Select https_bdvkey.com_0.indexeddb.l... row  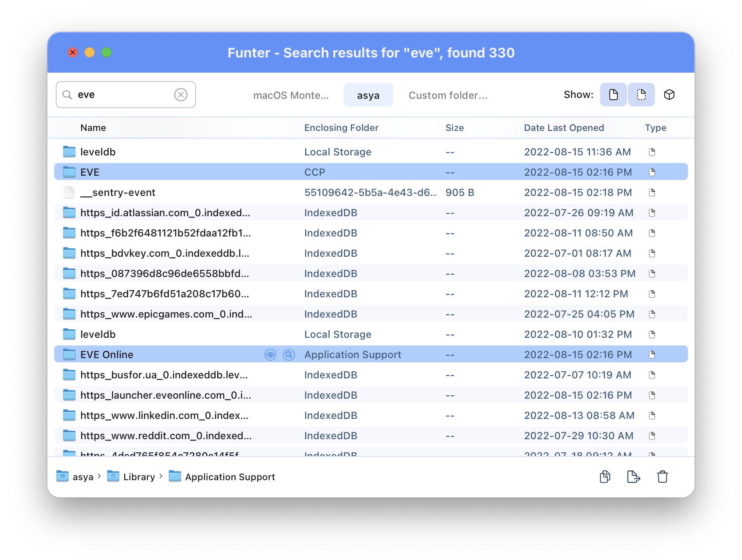click(371, 253)
